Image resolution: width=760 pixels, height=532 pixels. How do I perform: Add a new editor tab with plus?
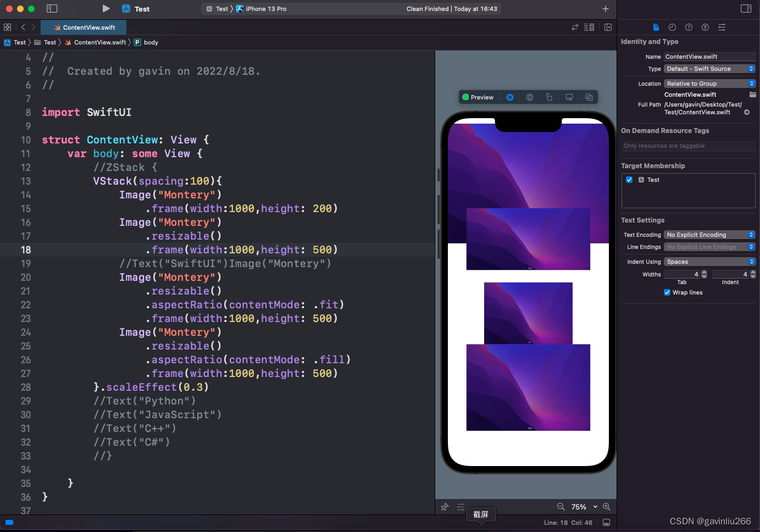click(x=606, y=9)
